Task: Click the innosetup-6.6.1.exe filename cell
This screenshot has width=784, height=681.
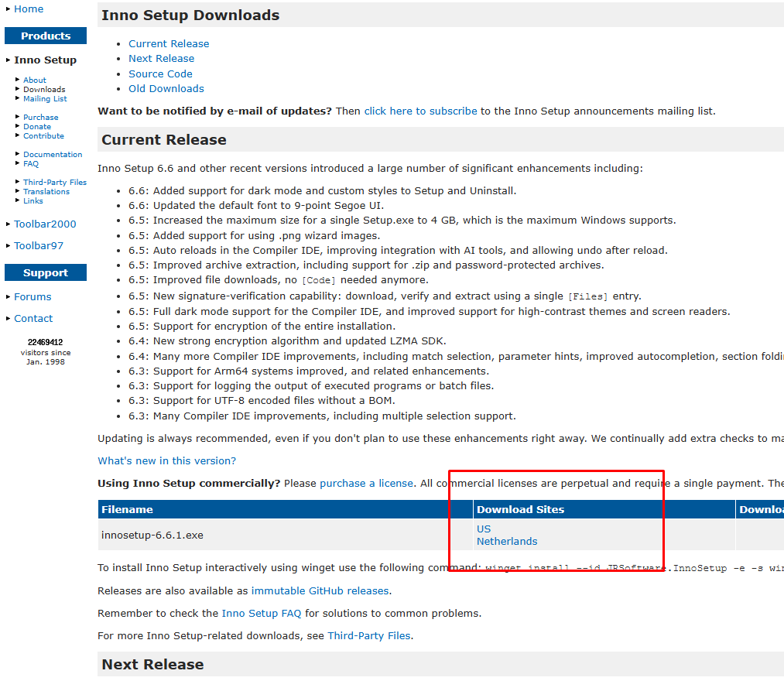Action: pyautogui.click(x=285, y=535)
